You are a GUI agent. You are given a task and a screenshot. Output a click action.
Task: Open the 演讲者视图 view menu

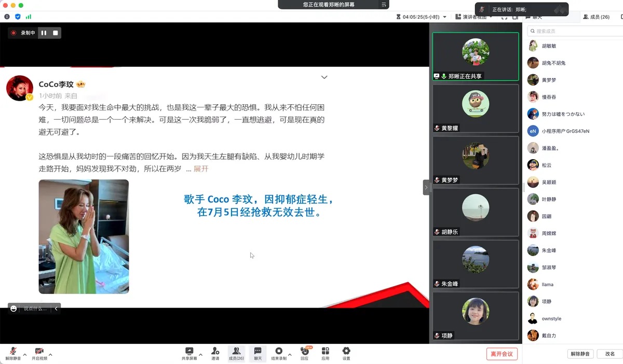(x=473, y=17)
